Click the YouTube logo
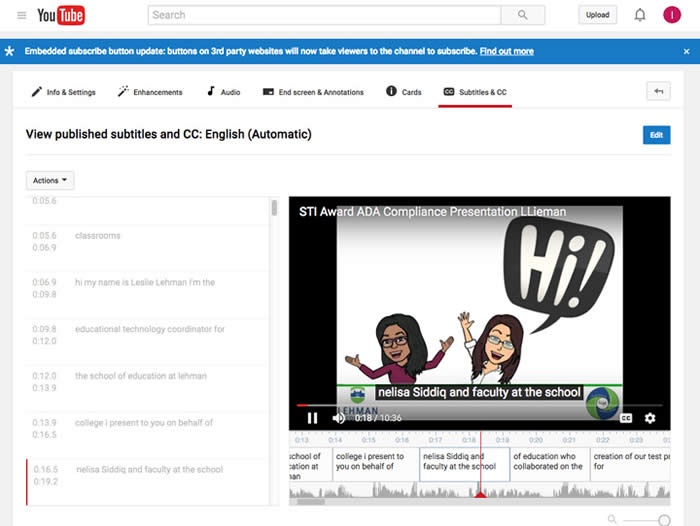The image size is (700, 526). pos(61,15)
